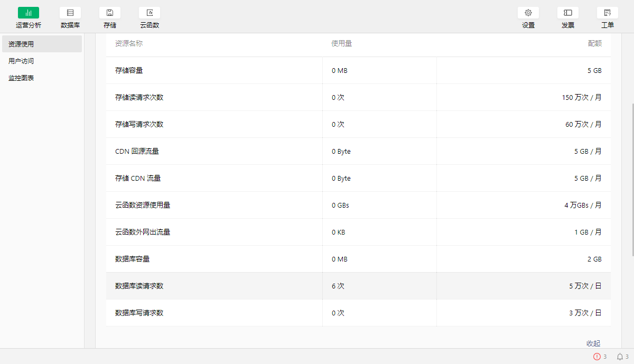Viewport: 634px width, 364px height.
Task: Select the 存储写请求次数 row name
Action: 139,124
